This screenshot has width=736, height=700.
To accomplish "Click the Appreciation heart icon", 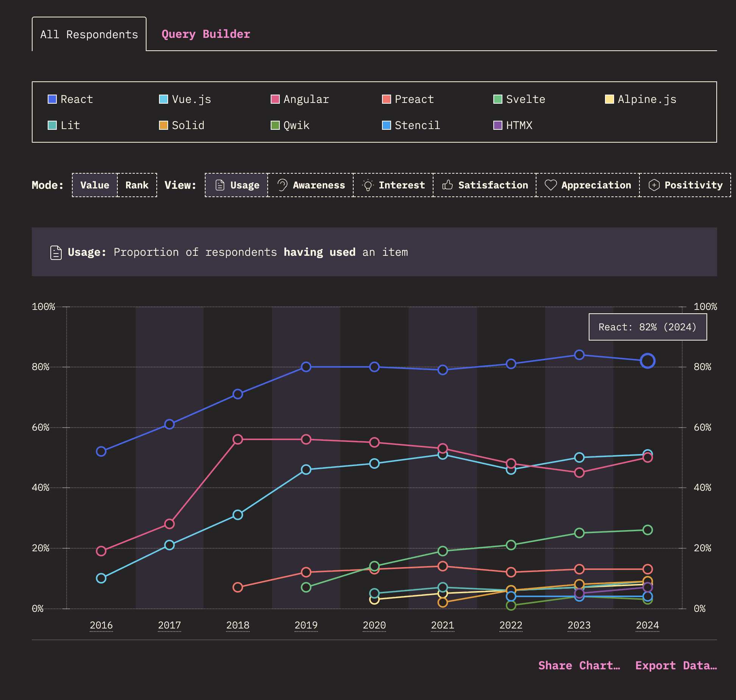I will tap(550, 185).
